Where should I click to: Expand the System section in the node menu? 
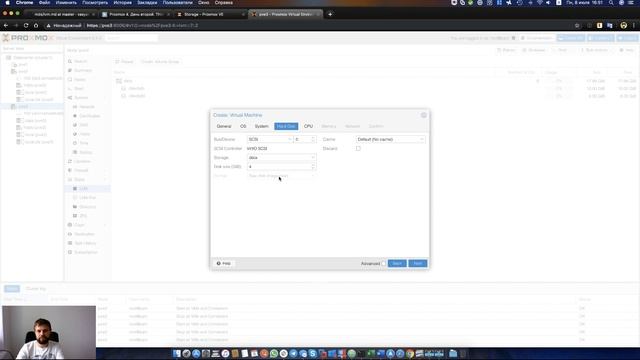tap(87, 98)
